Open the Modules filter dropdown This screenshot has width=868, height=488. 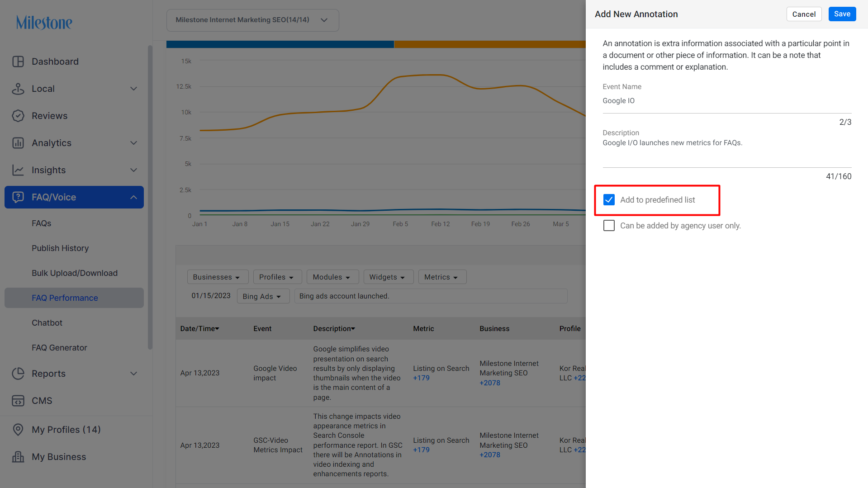[332, 277]
